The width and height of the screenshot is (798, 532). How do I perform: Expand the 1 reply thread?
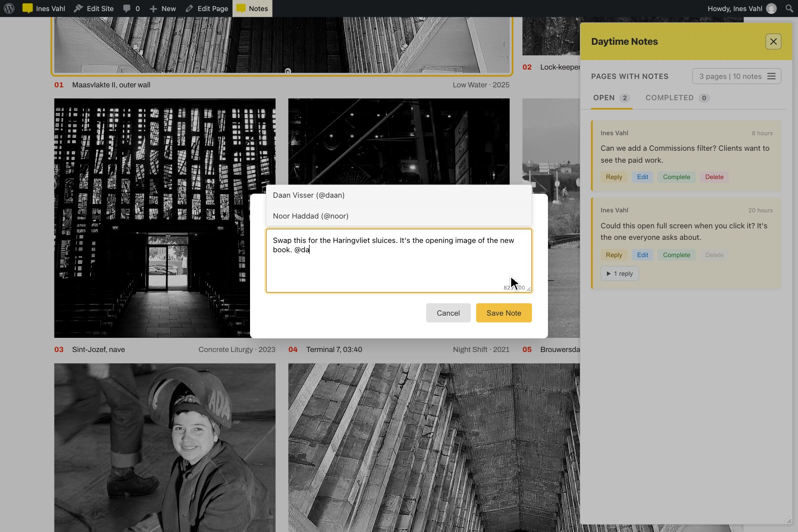(x=620, y=274)
